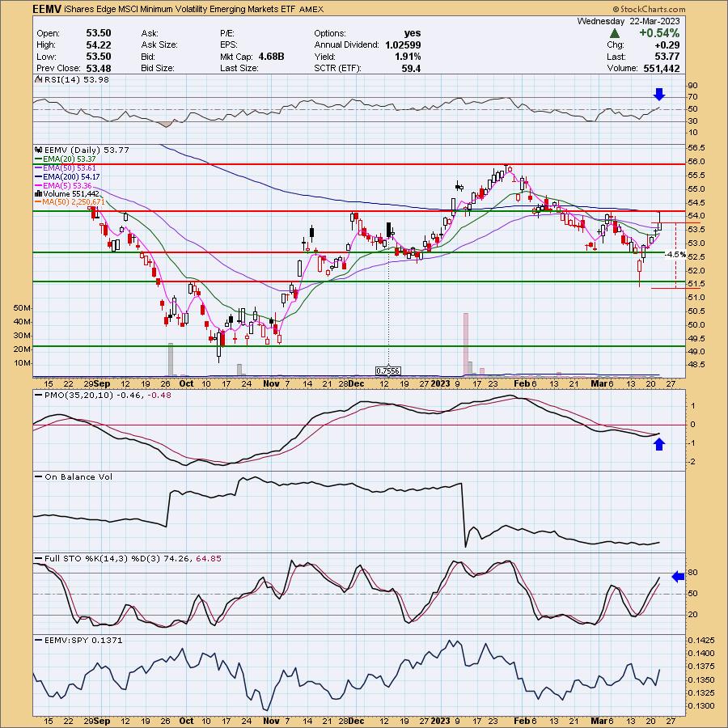Click the Last price value 53.77
Screen dimensions: 728x728
[667, 57]
